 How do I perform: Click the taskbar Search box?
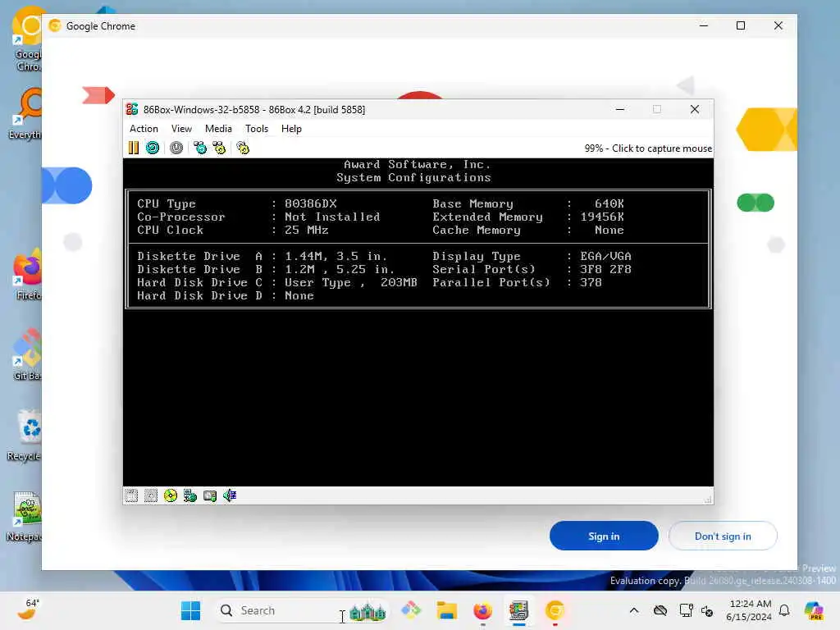(302, 610)
